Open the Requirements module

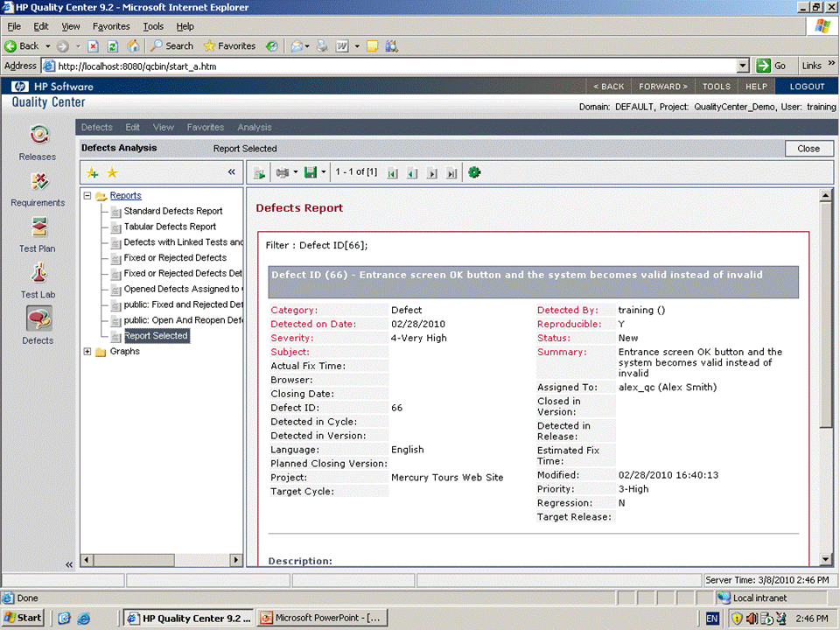pos(38,189)
